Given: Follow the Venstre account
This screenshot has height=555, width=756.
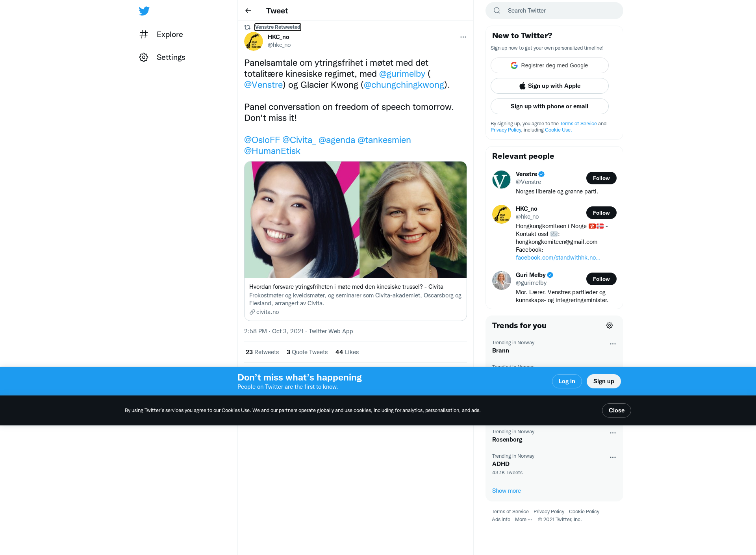Looking at the screenshot, I should [x=601, y=178].
